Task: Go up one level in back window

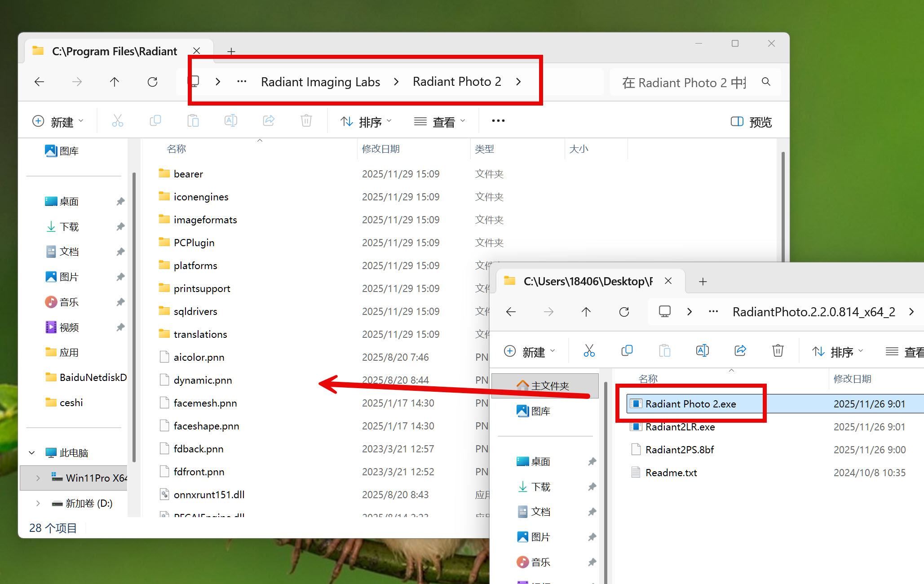Action: (x=115, y=82)
